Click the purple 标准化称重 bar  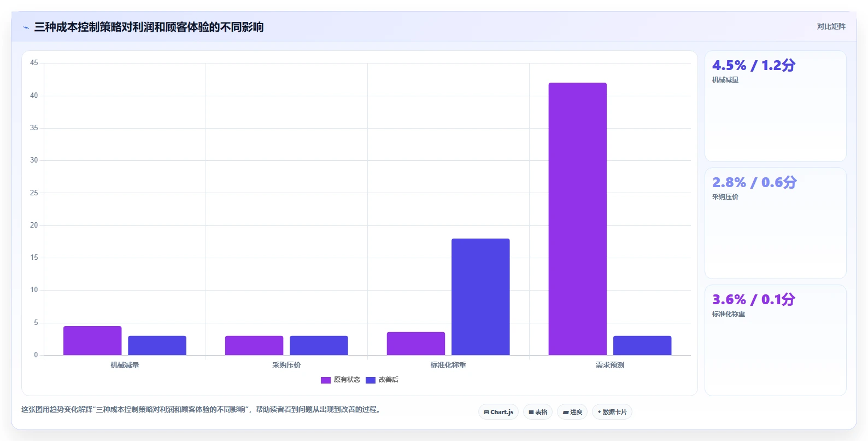(x=416, y=344)
